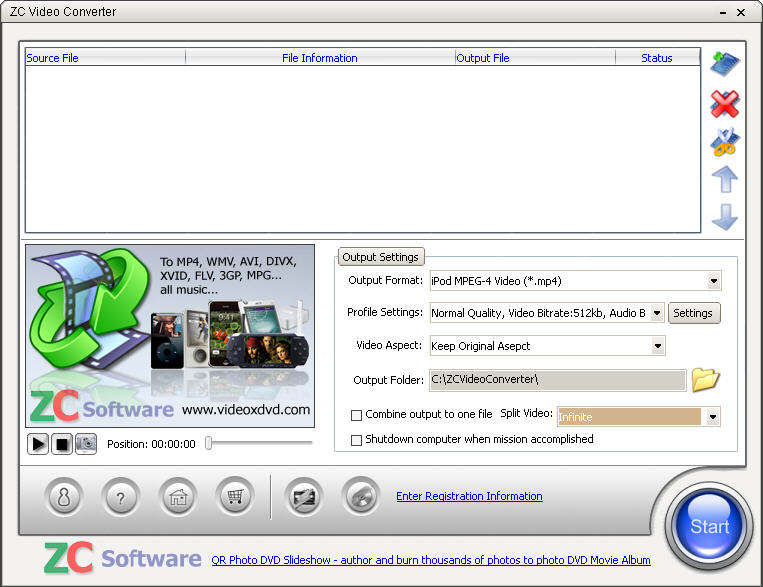This screenshot has width=763, height=587.
Task: Expand the Video Aspect dropdown
Action: (x=657, y=346)
